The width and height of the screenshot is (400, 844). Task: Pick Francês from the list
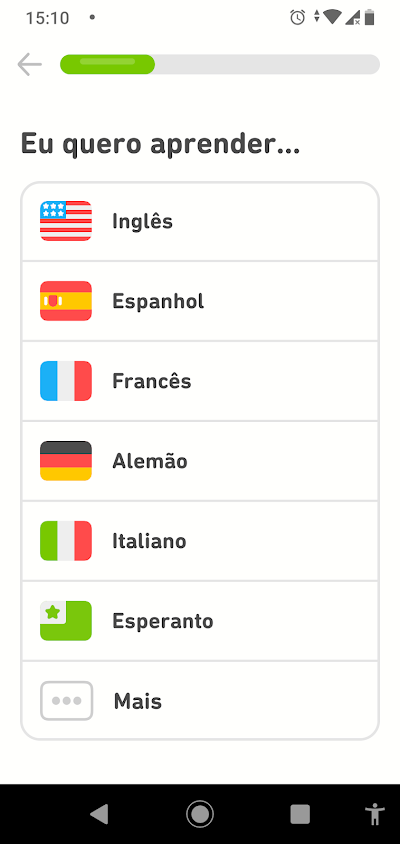coord(200,381)
